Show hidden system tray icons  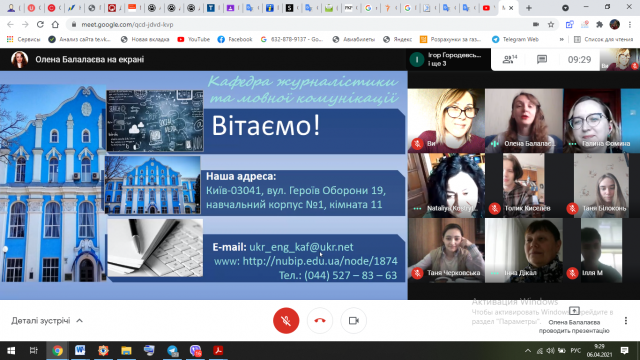pos(528,351)
